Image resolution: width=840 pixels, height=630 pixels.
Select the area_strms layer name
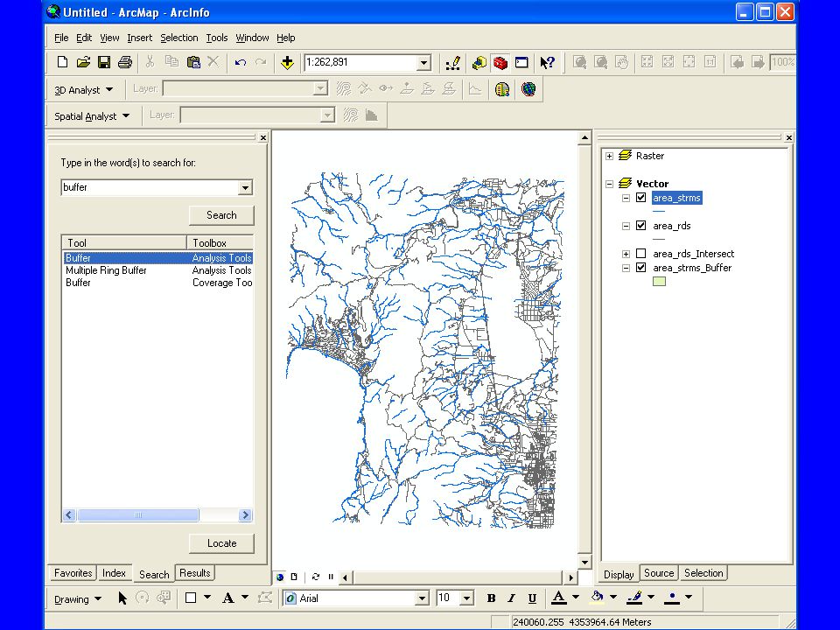point(676,198)
